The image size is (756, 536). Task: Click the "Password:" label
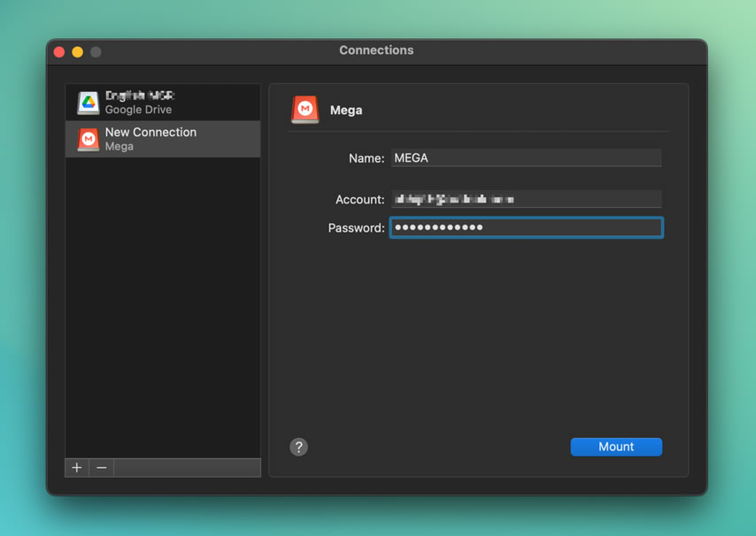tap(356, 228)
